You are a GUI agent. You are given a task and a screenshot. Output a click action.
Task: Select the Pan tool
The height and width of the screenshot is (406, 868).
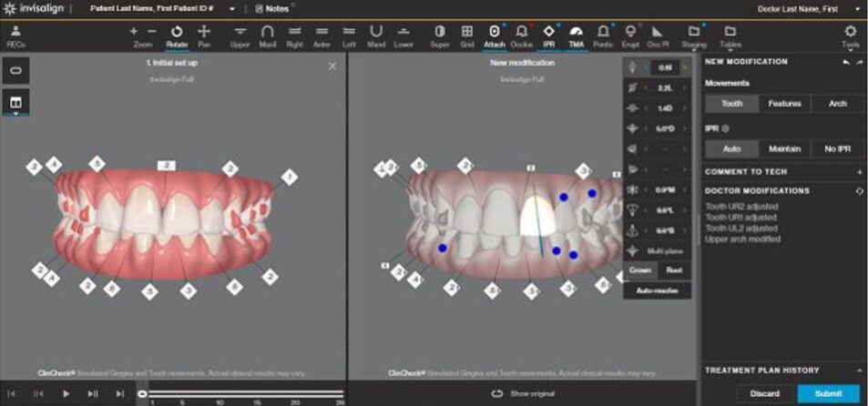pyautogui.click(x=204, y=36)
